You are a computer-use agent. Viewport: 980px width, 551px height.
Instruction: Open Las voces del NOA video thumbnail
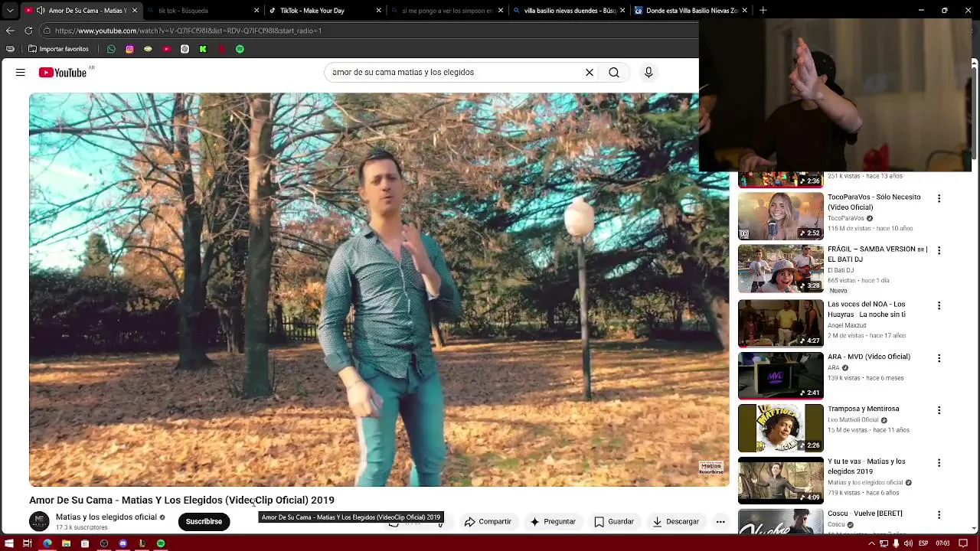point(781,323)
